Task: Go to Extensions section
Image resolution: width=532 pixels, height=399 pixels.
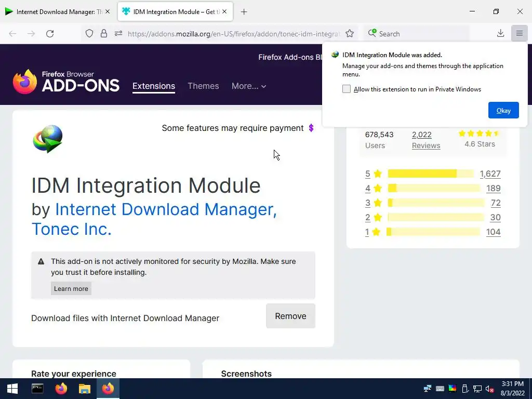Action: click(154, 86)
